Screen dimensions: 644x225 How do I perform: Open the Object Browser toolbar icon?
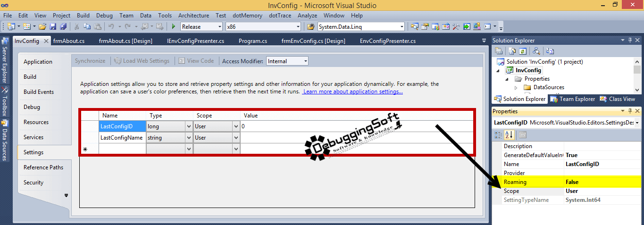pyautogui.click(x=446, y=26)
